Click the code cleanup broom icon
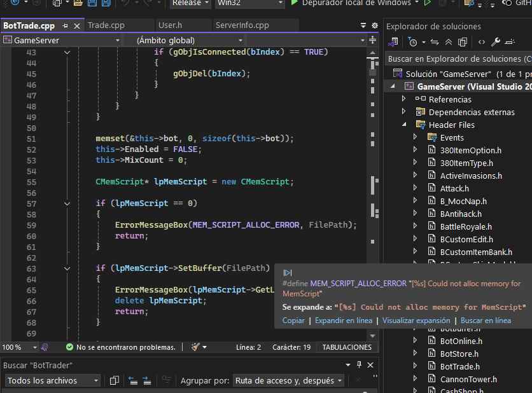This screenshot has height=393, width=532. (195, 347)
